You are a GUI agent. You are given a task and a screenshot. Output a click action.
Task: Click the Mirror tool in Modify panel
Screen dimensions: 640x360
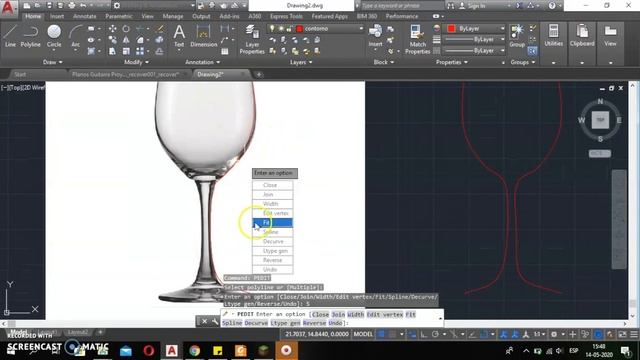126,40
